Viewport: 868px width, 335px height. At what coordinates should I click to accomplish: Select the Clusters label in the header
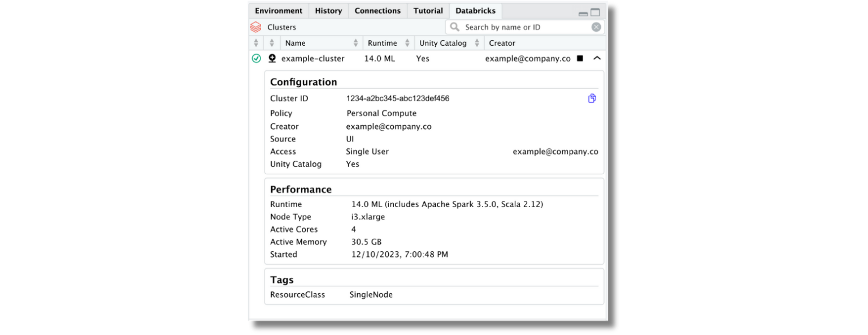click(281, 27)
